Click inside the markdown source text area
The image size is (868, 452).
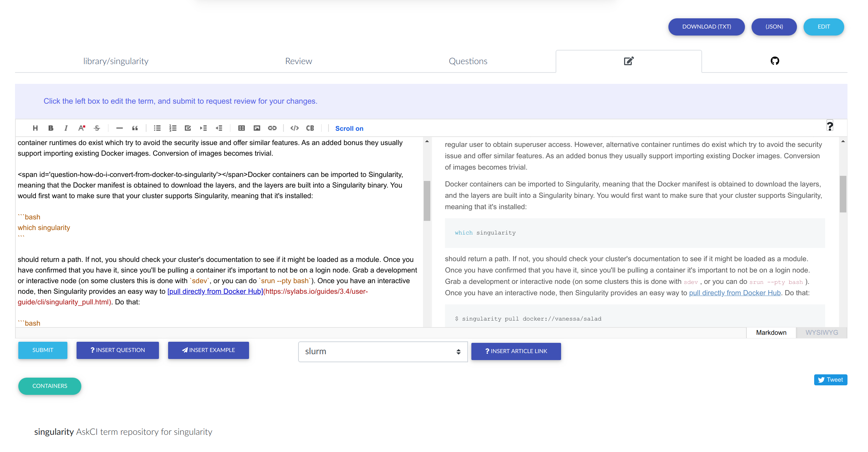(219, 232)
